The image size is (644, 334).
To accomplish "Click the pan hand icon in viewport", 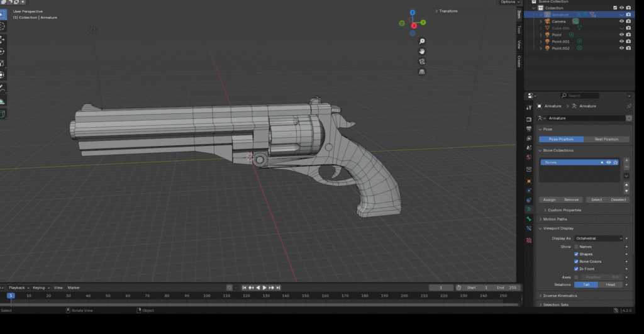I will click(421, 51).
